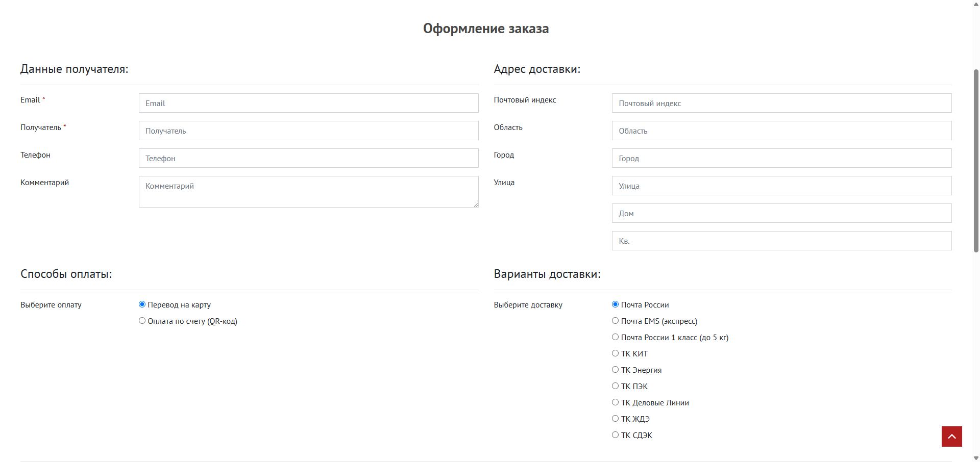Viewport: 980px width, 462px height.
Task: Click the Улица input field
Action: pos(781,186)
